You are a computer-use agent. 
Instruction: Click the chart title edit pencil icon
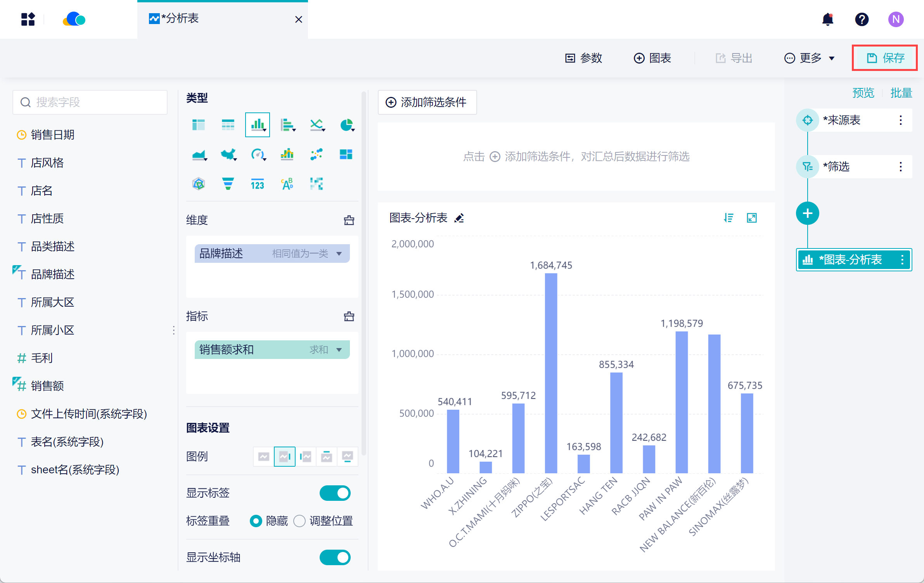[459, 218]
